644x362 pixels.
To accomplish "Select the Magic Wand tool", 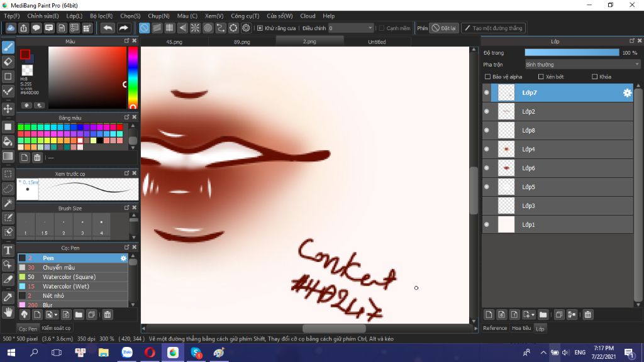I will coord(8,203).
